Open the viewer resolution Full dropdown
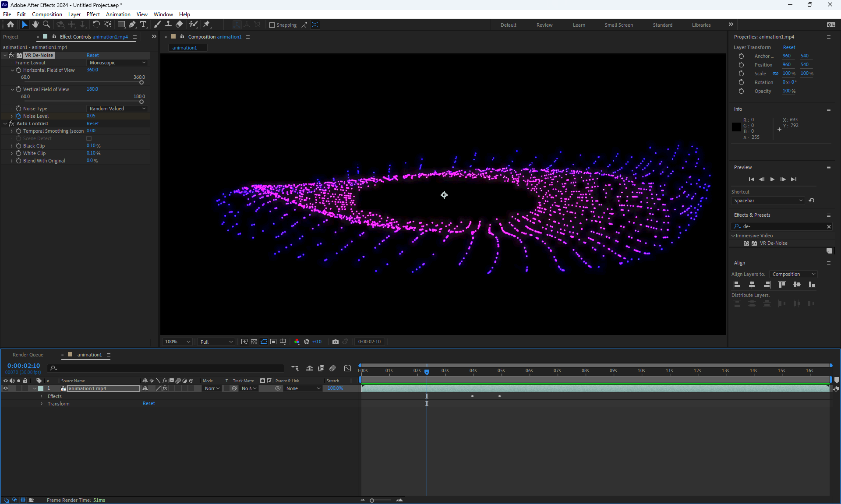The width and height of the screenshot is (841, 504). (x=216, y=342)
